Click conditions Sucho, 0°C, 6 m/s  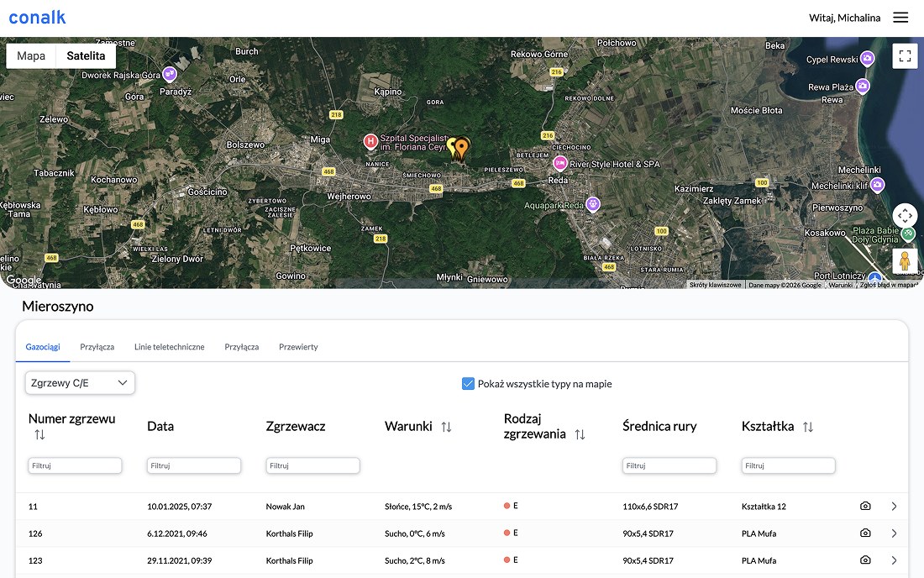pyautogui.click(x=415, y=533)
